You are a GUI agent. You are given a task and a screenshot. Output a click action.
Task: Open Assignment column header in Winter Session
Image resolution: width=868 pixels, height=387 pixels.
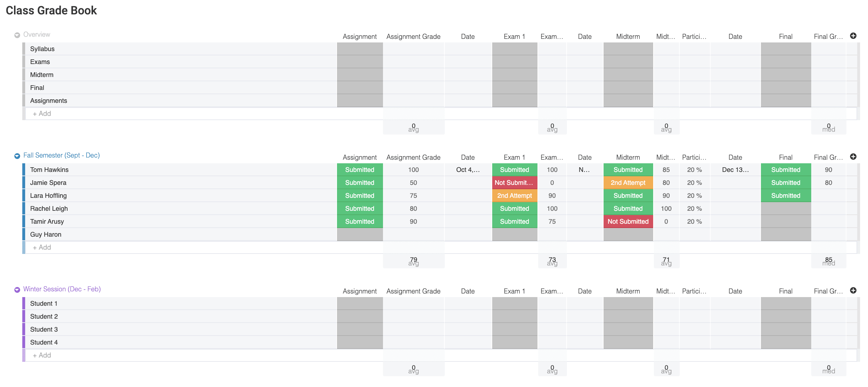[360, 291]
